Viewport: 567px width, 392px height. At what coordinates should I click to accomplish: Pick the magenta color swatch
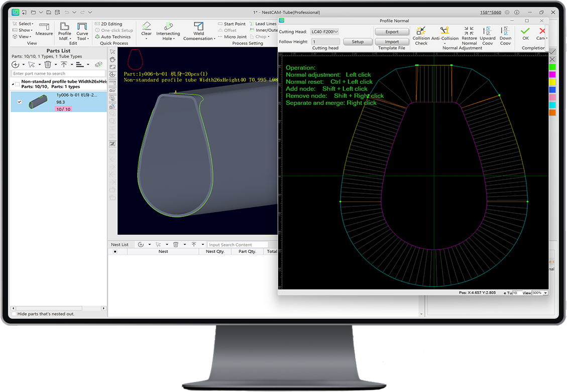click(x=552, y=74)
